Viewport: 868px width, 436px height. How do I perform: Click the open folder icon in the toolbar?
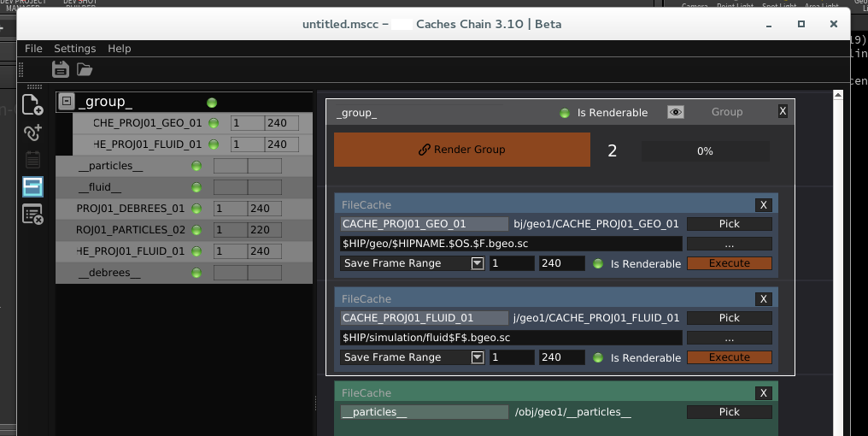click(x=85, y=69)
